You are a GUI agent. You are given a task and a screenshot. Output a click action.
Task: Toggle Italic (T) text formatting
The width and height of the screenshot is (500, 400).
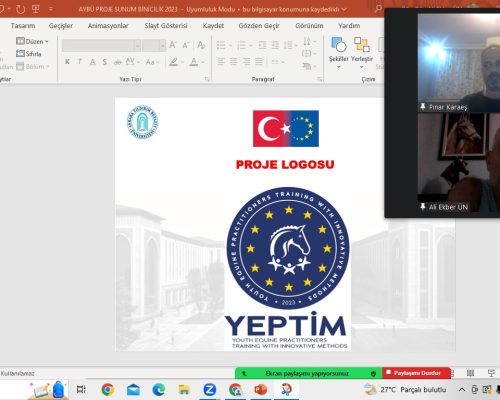coord(80,62)
